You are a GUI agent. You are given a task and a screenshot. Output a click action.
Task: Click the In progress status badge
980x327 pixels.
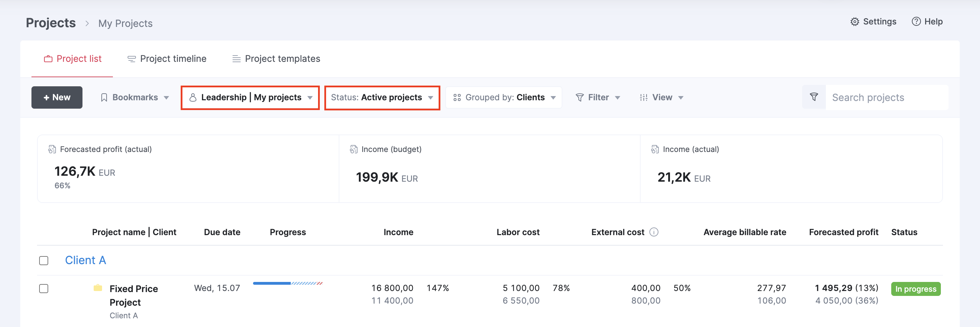pos(916,289)
